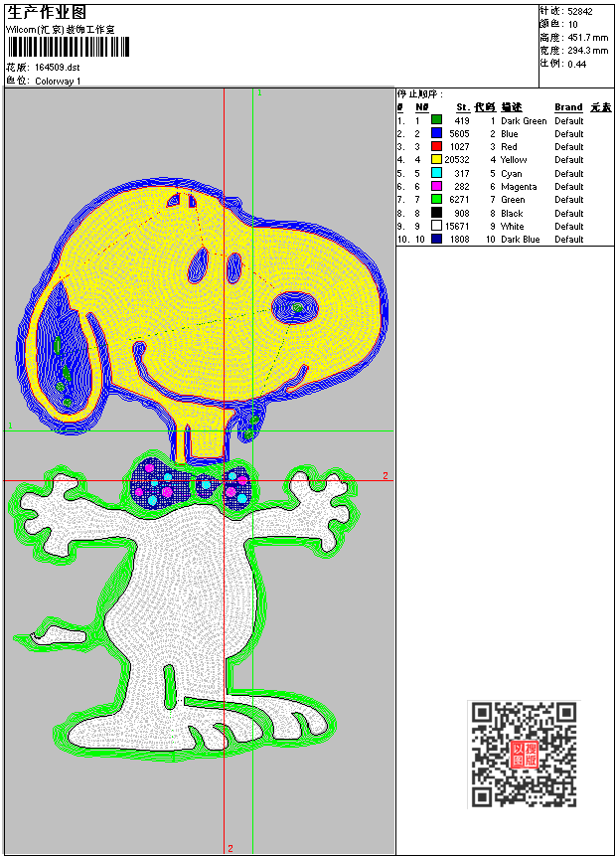This screenshot has height=856, width=616.
Task: Click the Wilcom studio name text
Action: (60, 30)
